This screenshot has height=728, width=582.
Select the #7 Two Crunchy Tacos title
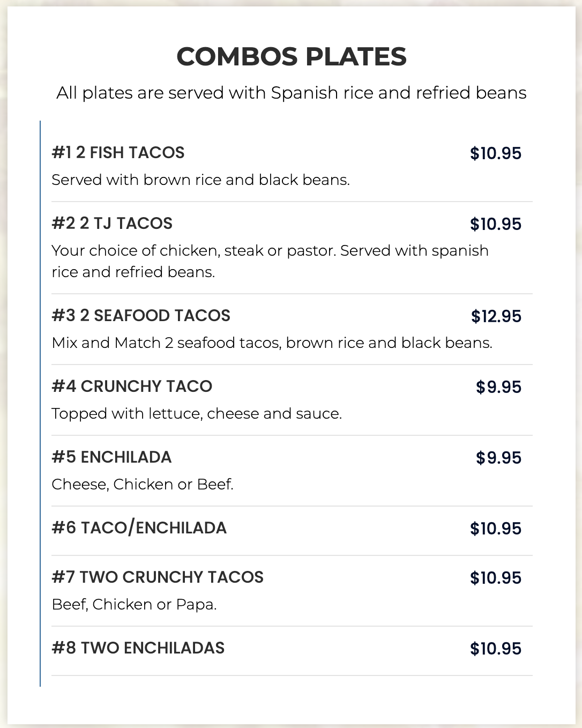tap(158, 577)
